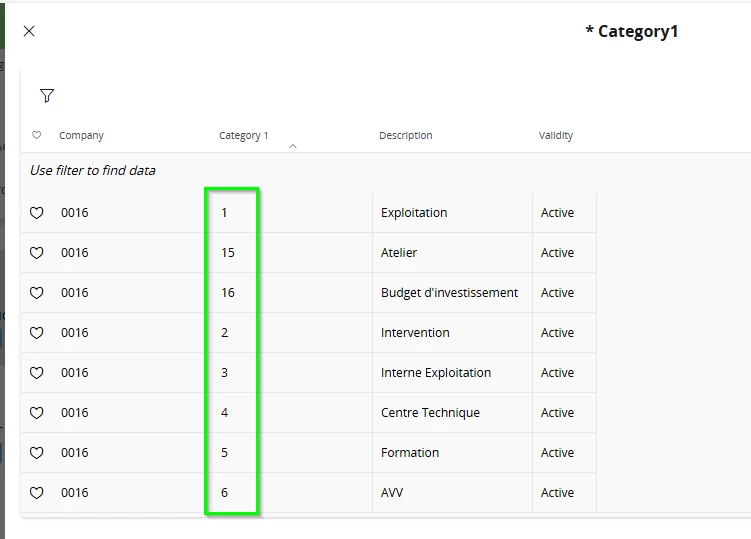Image resolution: width=751 pixels, height=539 pixels.
Task: Select the Formation description cell
Action: click(x=410, y=453)
